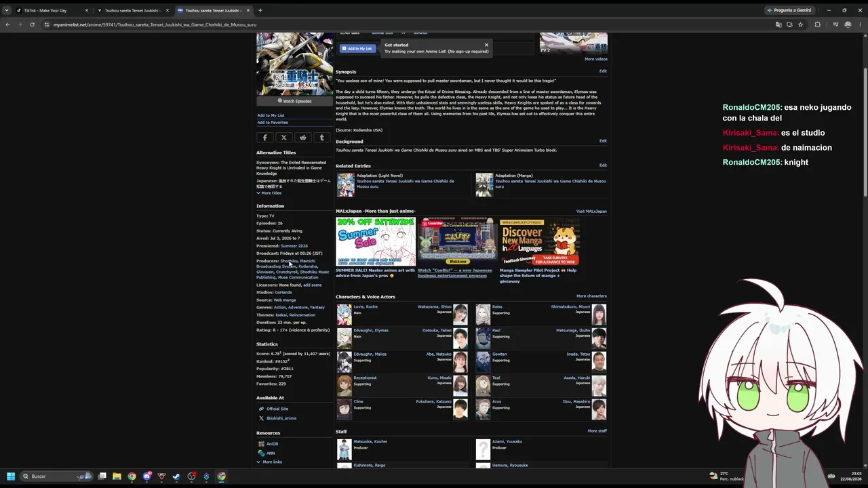Open the Crunchyroll producer link
This screenshot has height=488, width=868.
pos(287,272)
